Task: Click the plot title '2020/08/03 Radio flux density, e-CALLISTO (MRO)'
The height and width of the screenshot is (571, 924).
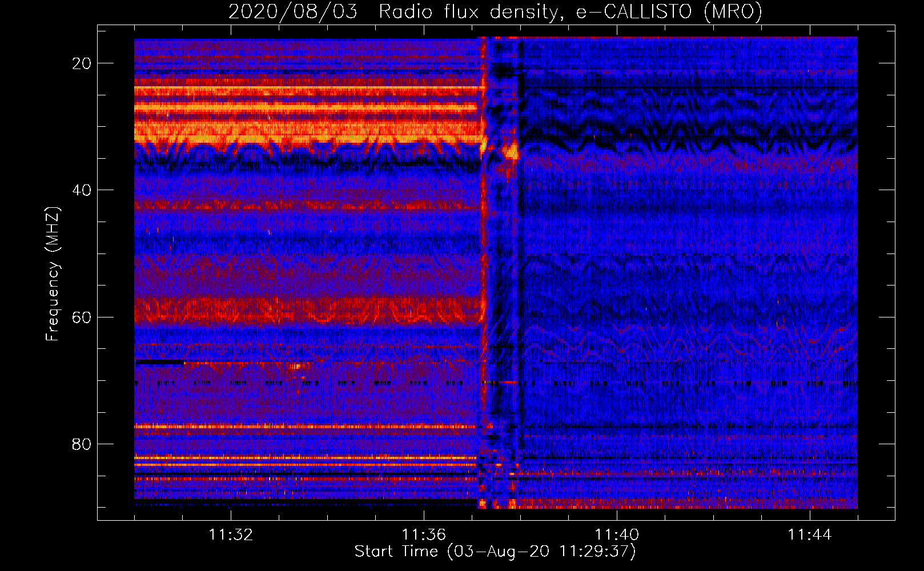Action: pyautogui.click(x=495, y=11)
